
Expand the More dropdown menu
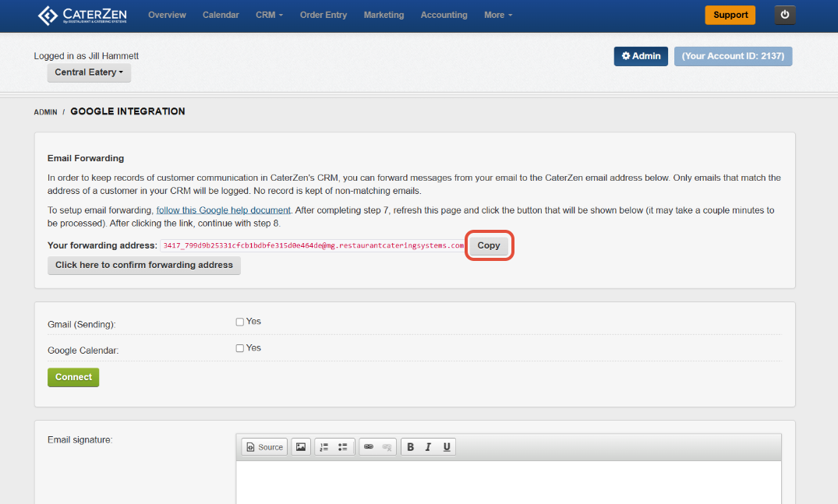point(498,15)
